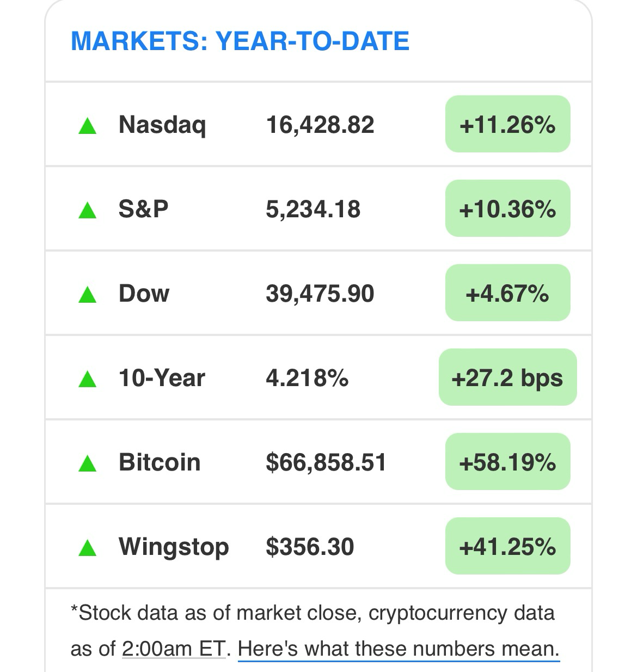The image size is (637, 672).
Task: Click the +27.2 bps yield badge
Action: (x=507, y=377)
